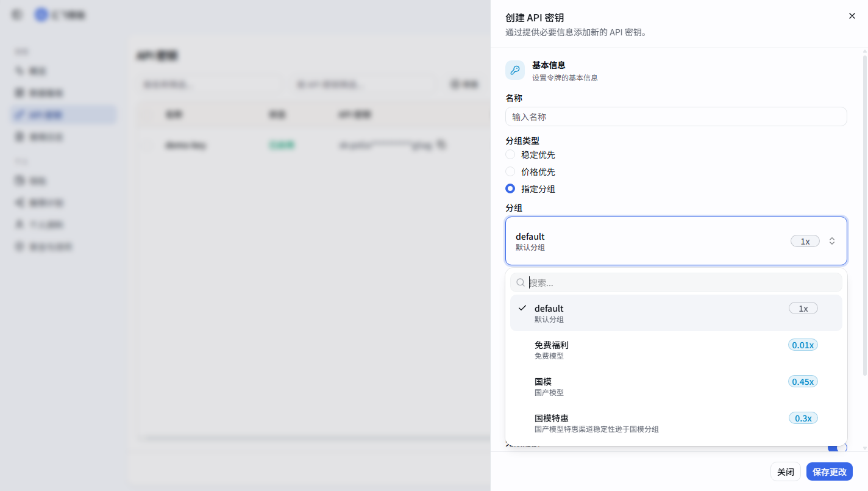Click the 分组 combo box showing default
The image size is (868, 491).
[x=676, y=241]
